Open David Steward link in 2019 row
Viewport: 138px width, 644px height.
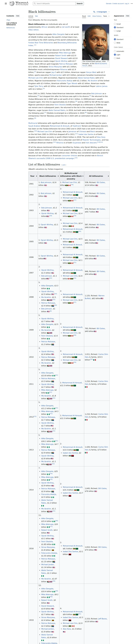tap(48, 606)
